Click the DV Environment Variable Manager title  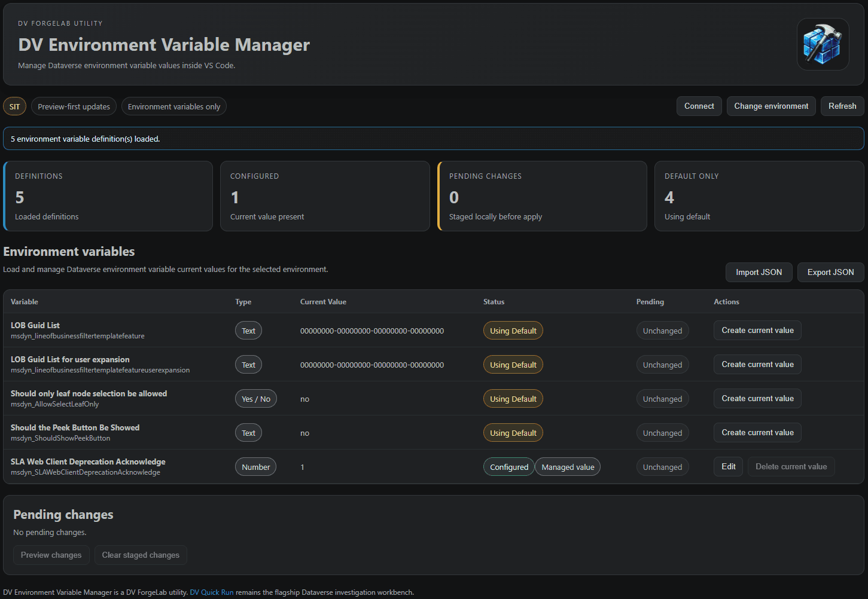point(164,45)
